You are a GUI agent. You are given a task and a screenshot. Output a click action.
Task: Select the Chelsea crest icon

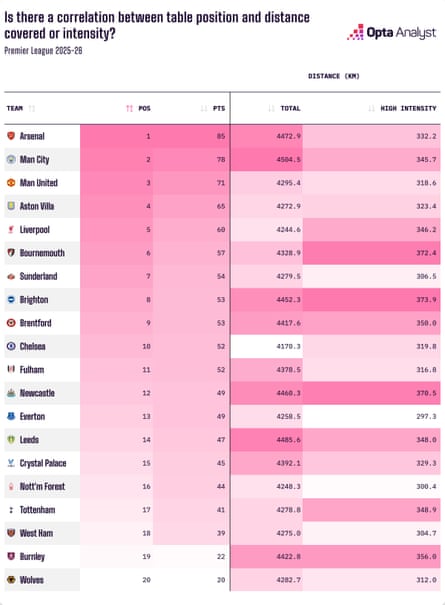point(11,346)
